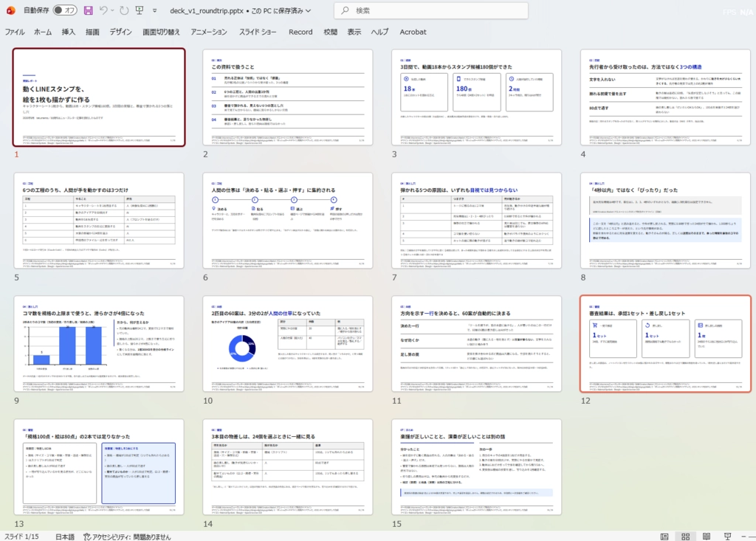Screen dimensions: 756x541
Task: Click the Undo arrow icon
Action: tap(103, 10)
